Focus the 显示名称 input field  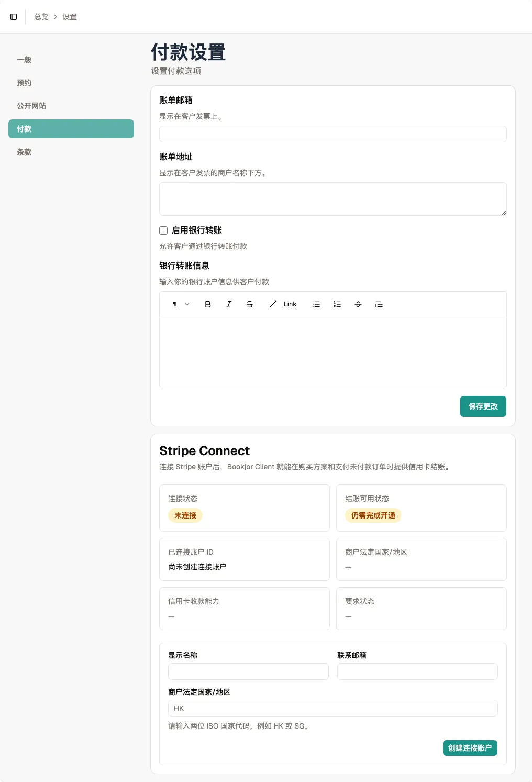pyautogui.click(x=248, y=671)
